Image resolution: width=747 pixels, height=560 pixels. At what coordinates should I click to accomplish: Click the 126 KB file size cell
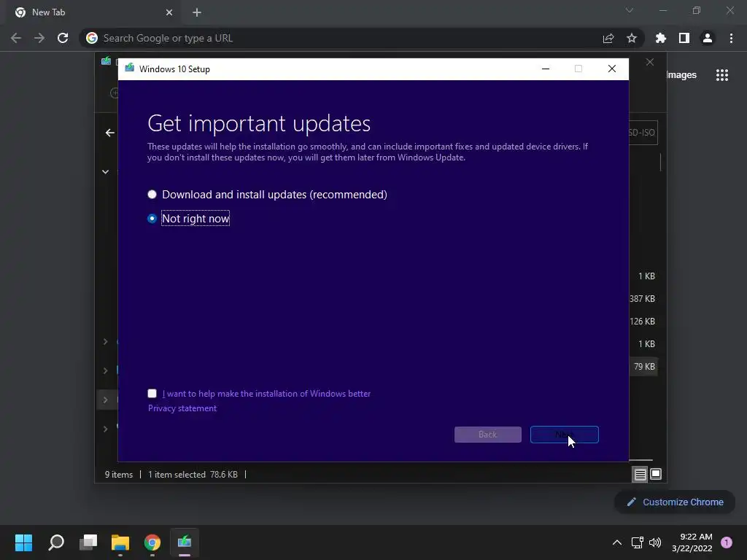coord(642,322)
